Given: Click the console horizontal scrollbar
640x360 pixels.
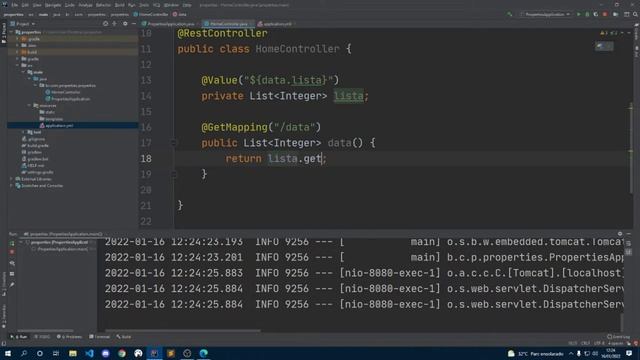Looking at the screenshot, I should 182,331.
